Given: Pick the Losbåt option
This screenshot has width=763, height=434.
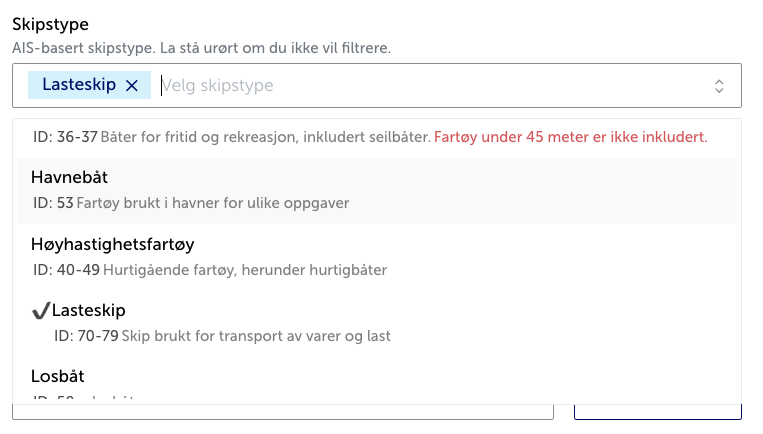Looking at the screenshot, I should pos(58,377).
